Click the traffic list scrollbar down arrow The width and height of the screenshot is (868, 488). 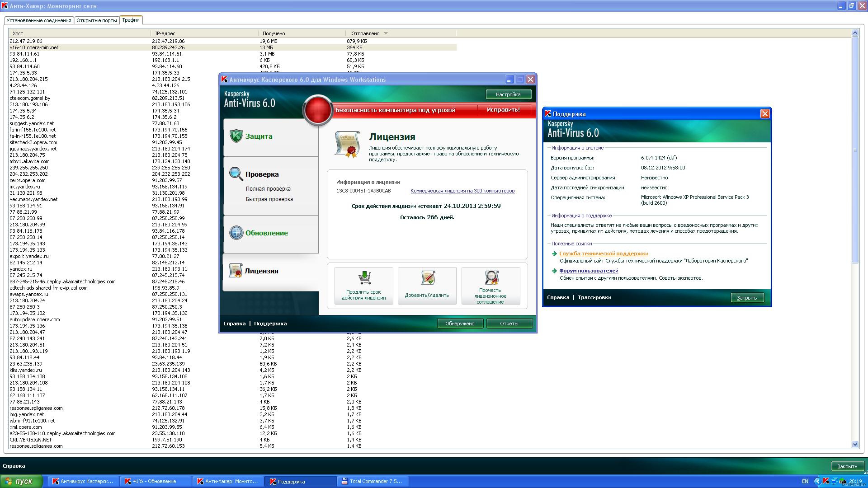tap(855, 445)
